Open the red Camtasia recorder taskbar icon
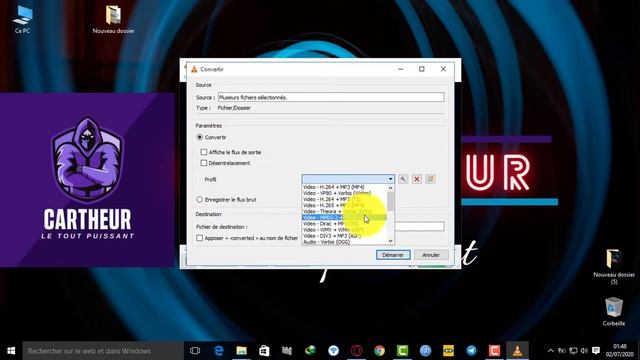 click(494, 351)
